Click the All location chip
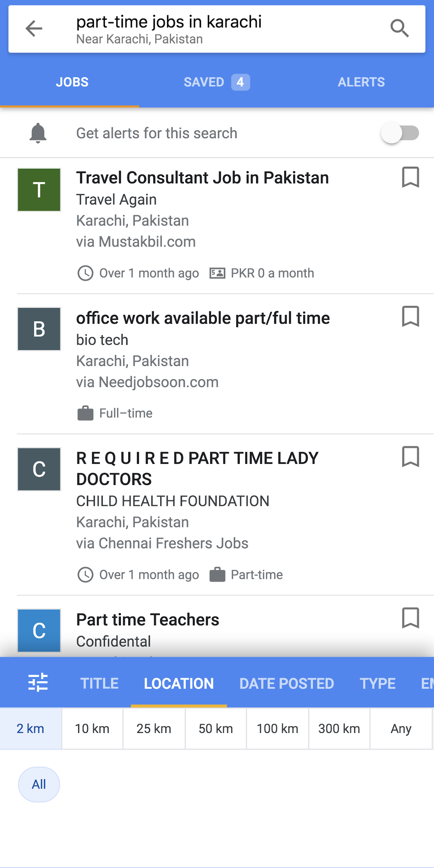This screenshot has width=434, height=868. click(39, 784)
